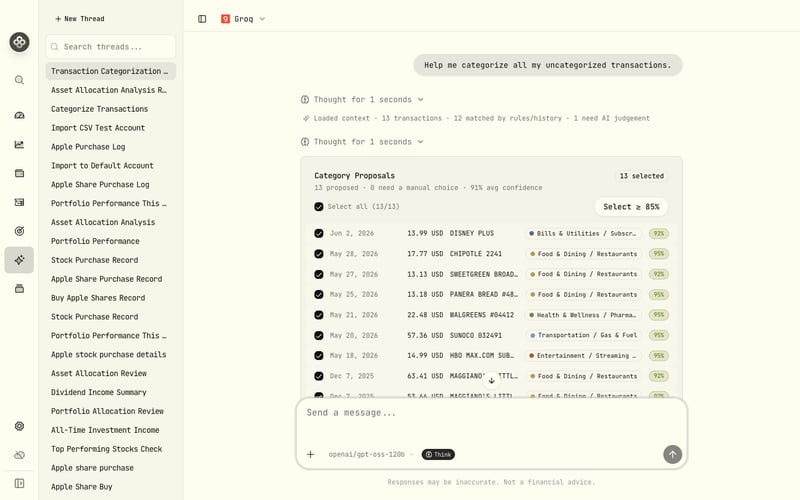
Task: Click the bottom sidebar collapse panel icon
Action: 19,483
